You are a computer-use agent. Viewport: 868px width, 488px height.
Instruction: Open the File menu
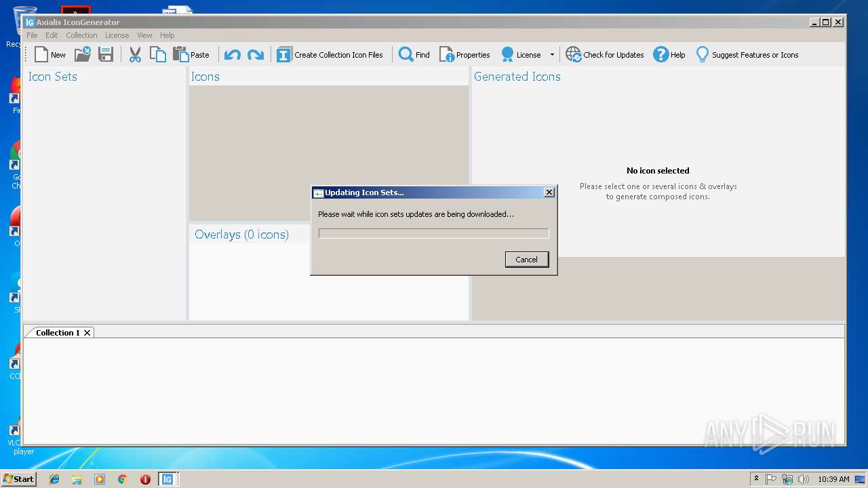coord(32,35)
